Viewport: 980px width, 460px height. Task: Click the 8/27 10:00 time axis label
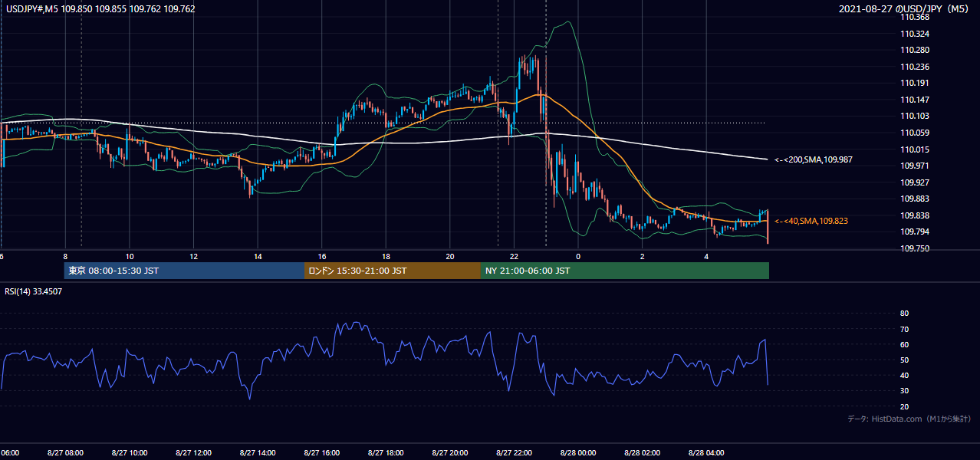click(x=129, y=453)
